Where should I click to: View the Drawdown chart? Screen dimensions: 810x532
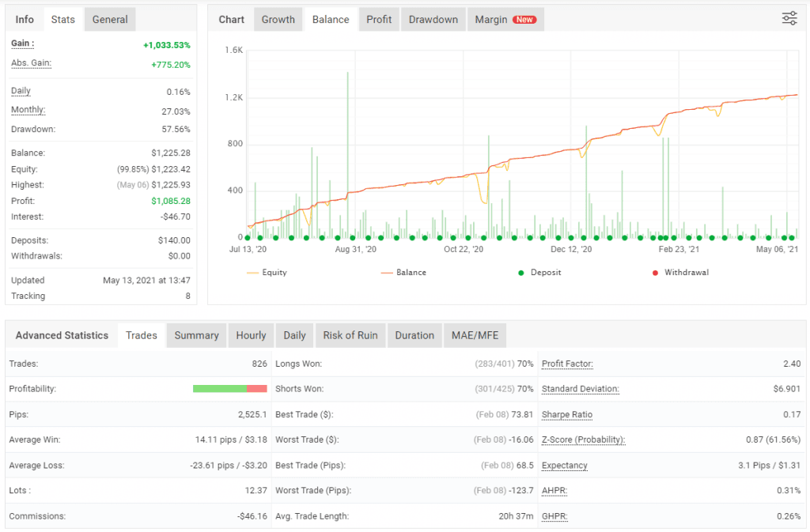[433, 19]
